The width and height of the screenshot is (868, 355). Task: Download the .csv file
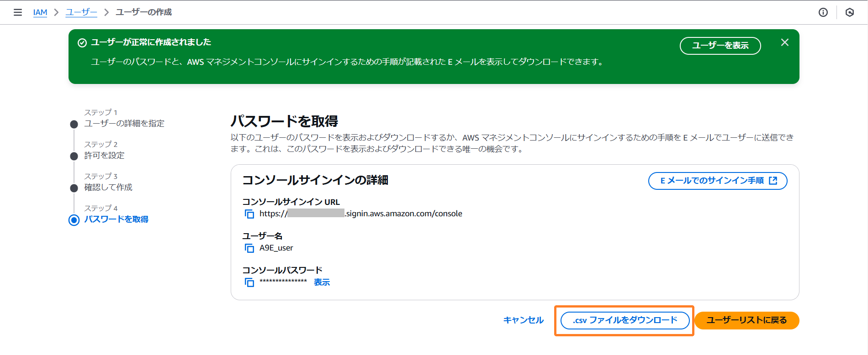[x=625, y=320]
